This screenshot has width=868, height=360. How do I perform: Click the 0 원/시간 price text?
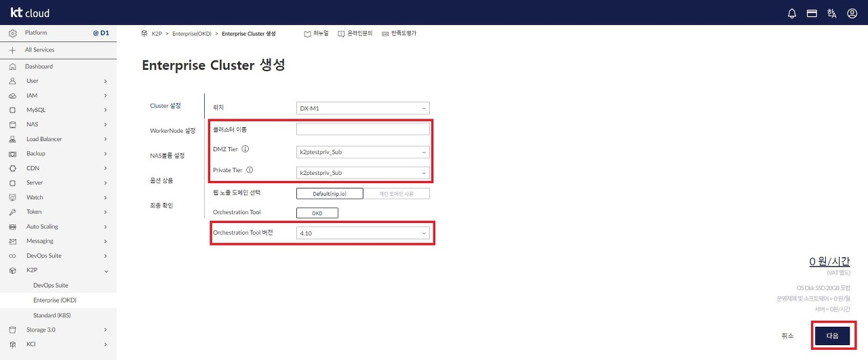(829, 261)
